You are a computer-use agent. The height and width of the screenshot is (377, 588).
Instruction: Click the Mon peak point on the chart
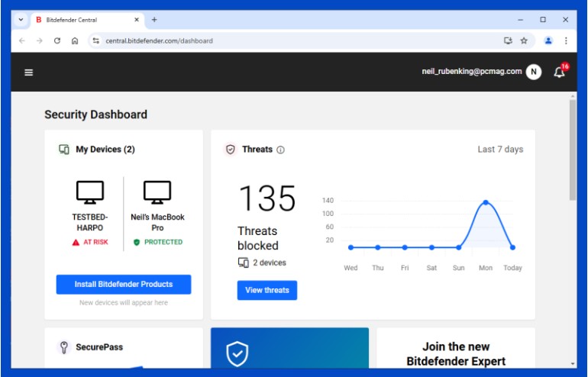485,202
